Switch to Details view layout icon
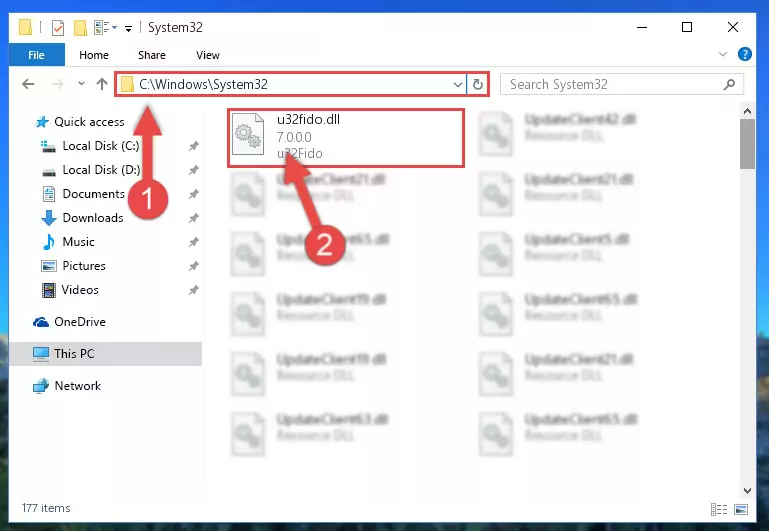This screenshot has height=531, width=769. [x=719, y=509]
